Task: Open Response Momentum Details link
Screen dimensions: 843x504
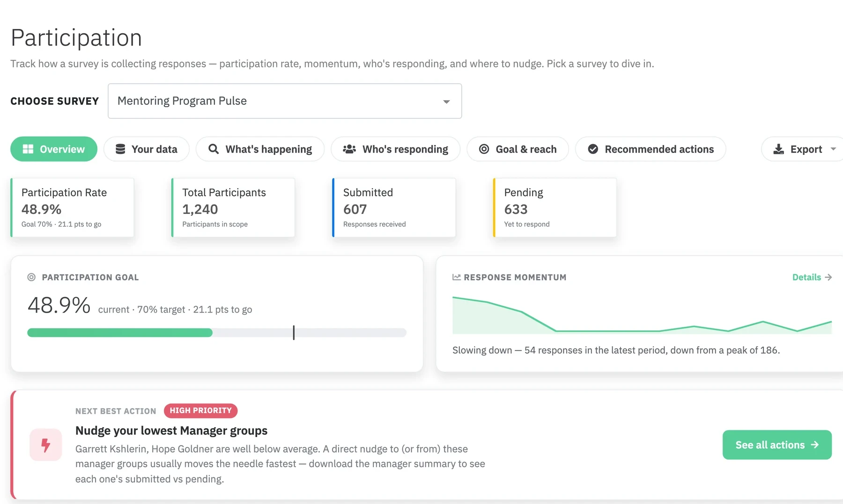Action: [x=812, y=277]
